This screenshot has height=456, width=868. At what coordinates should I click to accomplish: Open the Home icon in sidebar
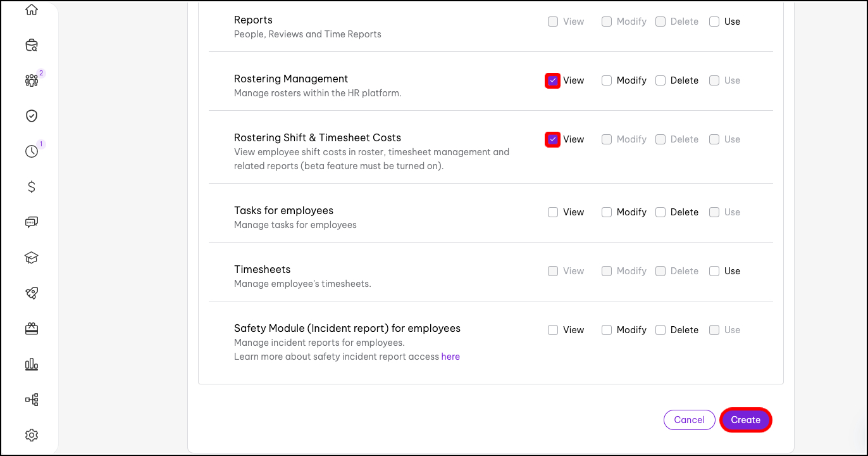pyautogui.click(x=32, y=10)
